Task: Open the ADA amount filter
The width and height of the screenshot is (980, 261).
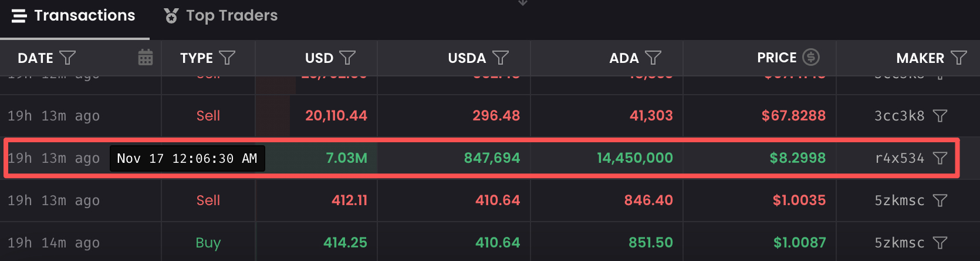Action: (x=653, y=58)
